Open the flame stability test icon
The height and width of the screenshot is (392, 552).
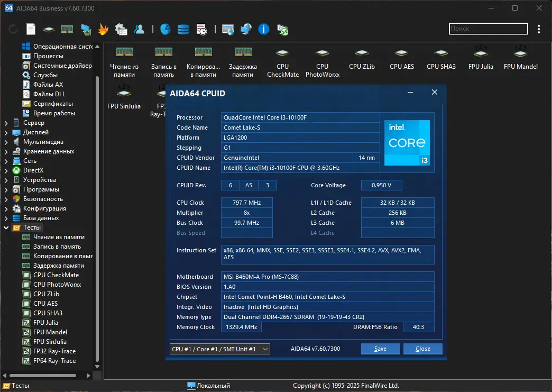pyautogui.click(x=104, y=29)
